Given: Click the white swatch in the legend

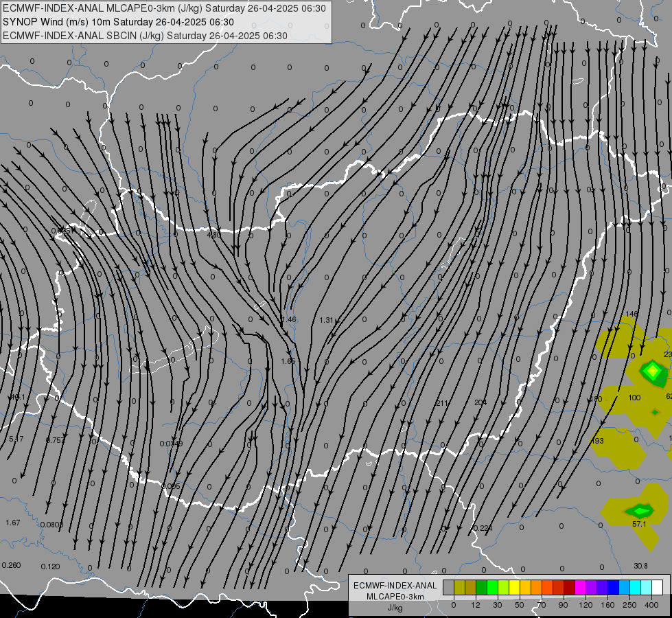Looking at the screenshot, I should point(657,588).
